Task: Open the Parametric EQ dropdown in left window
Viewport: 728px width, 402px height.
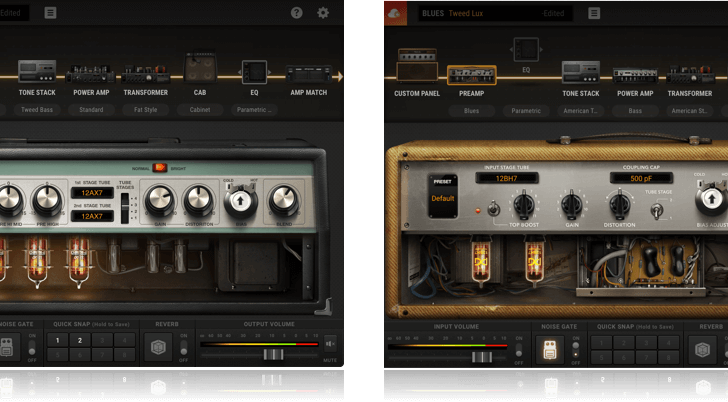Action: pyautogui.click(x=254, y=110)
